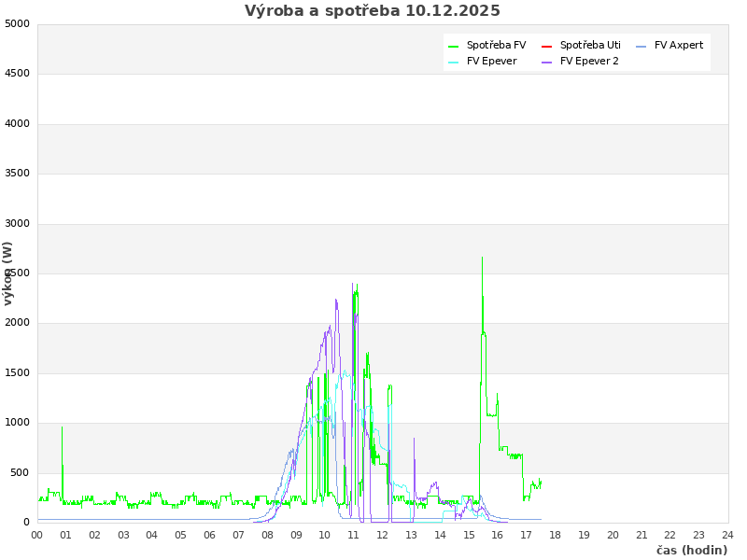Click the 12 hour tick on x-axis

(x=383, y=535)
